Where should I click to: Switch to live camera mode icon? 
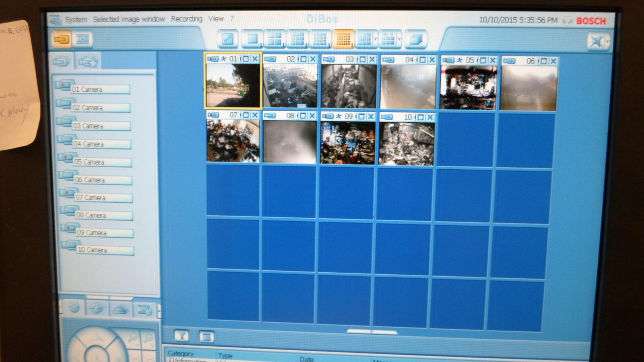point(62,39)
